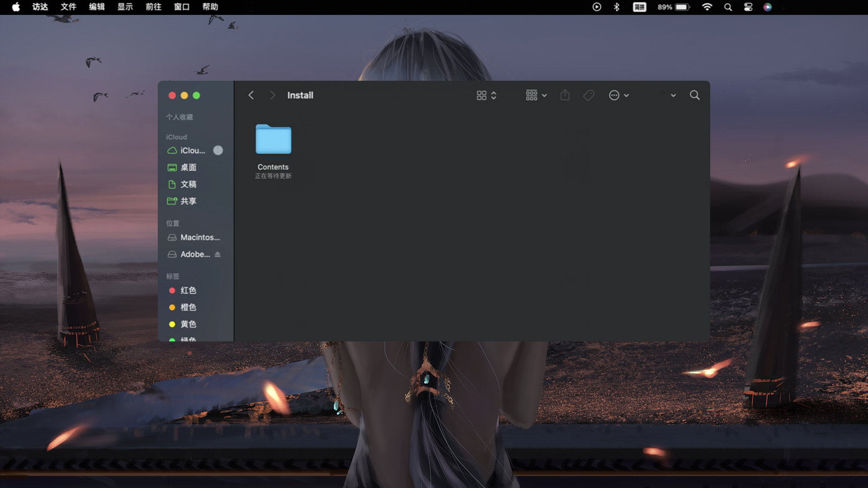Click the Share toolbar button

(x=565, y=95)
